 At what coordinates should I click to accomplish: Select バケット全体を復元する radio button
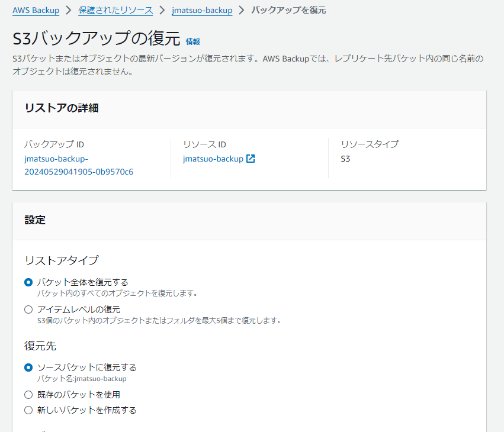tap(28, 282)
